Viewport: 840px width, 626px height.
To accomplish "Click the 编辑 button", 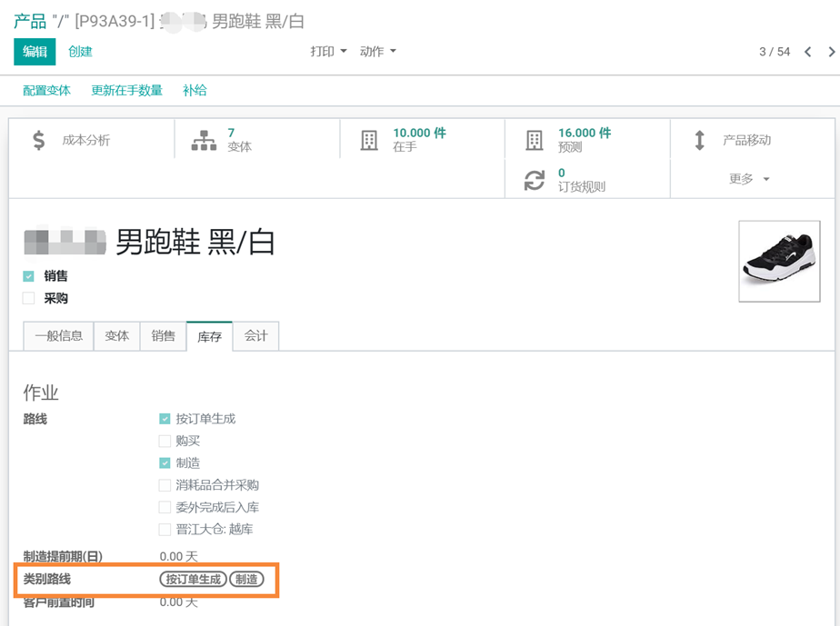I will [x=35, y=52].
